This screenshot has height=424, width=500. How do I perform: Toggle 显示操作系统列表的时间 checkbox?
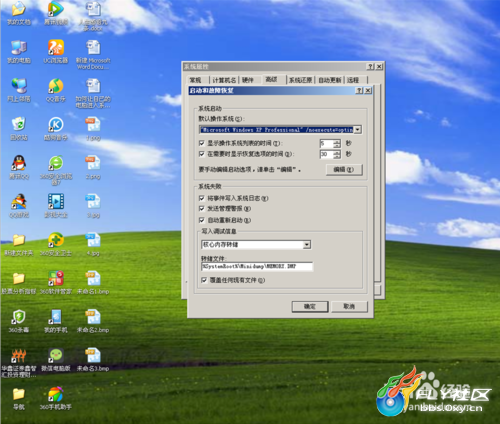tap(201, 143)
